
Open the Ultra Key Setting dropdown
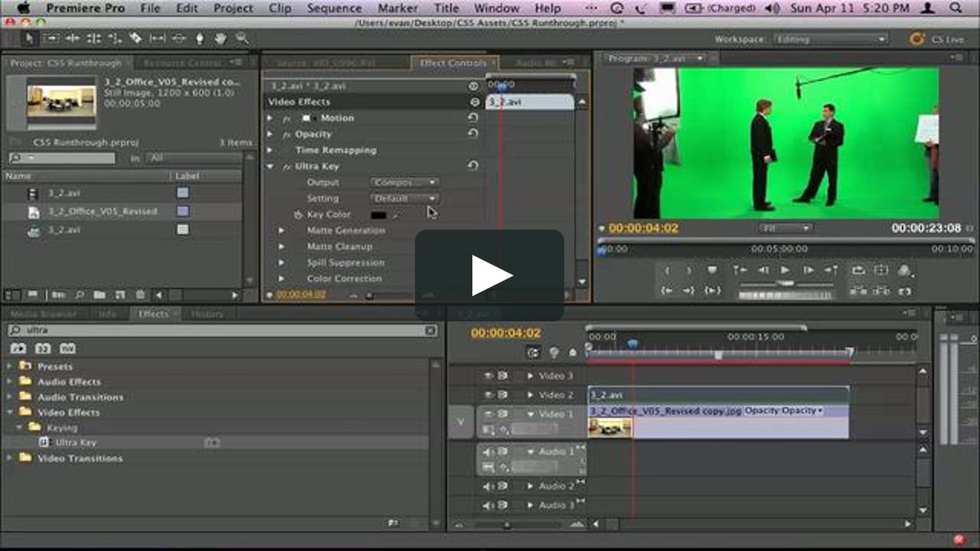point(404,198)
